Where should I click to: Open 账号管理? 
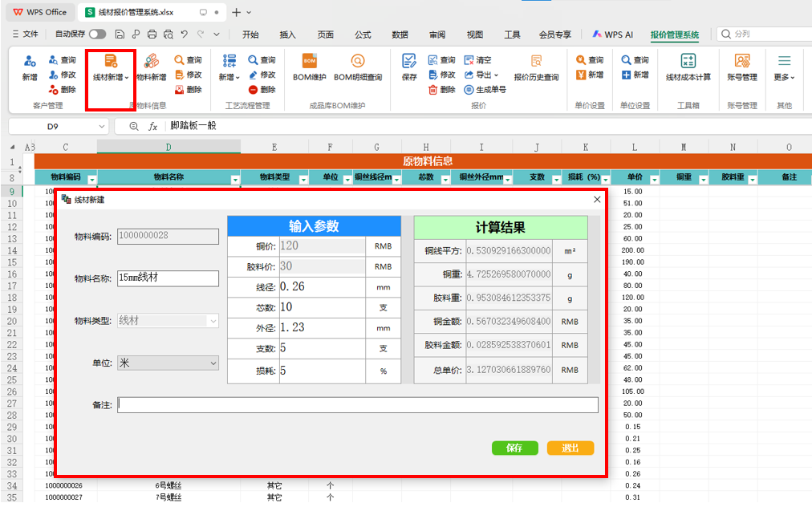742,68
